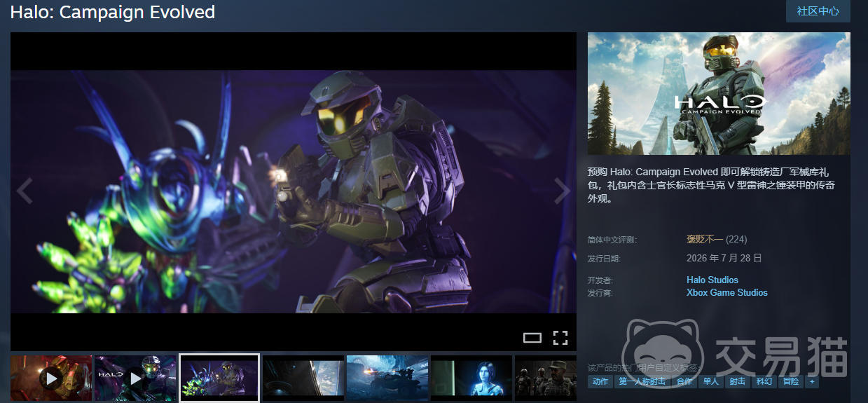Play the second Halo trailer thumbnail
868x403 pixels.
135,378
